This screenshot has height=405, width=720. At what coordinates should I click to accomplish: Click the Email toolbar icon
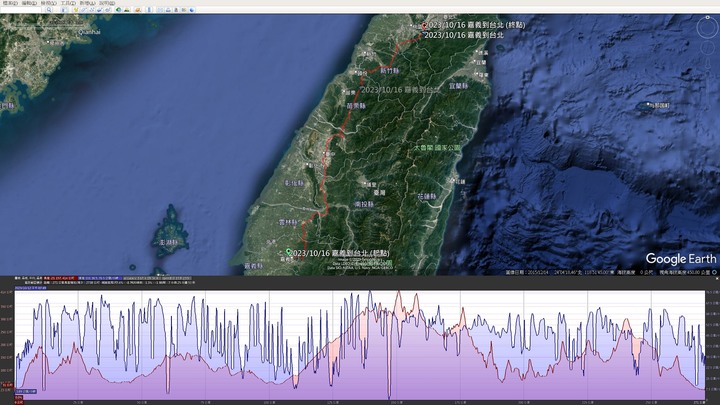160,10
